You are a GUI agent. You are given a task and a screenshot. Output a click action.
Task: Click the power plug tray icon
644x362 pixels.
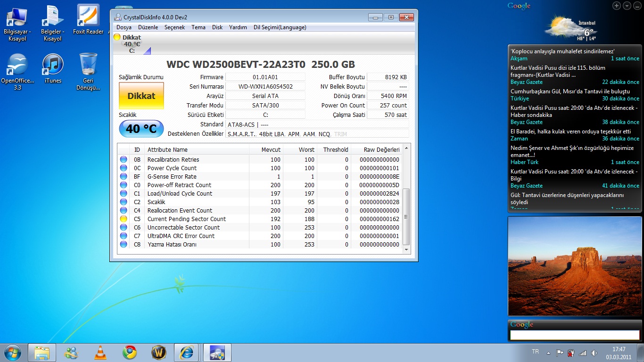(x=571, y=353)
